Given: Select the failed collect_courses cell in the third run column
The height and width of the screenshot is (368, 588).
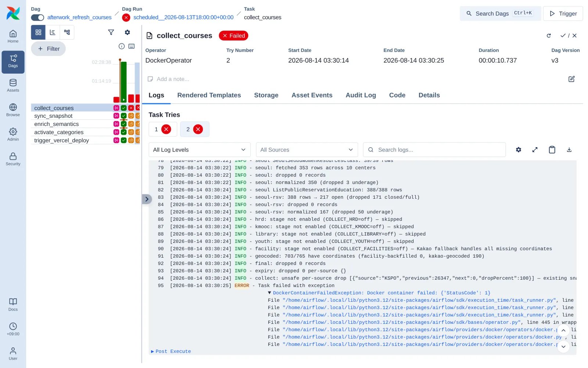Looking at the screenshot, I should (x=131, y=108).
